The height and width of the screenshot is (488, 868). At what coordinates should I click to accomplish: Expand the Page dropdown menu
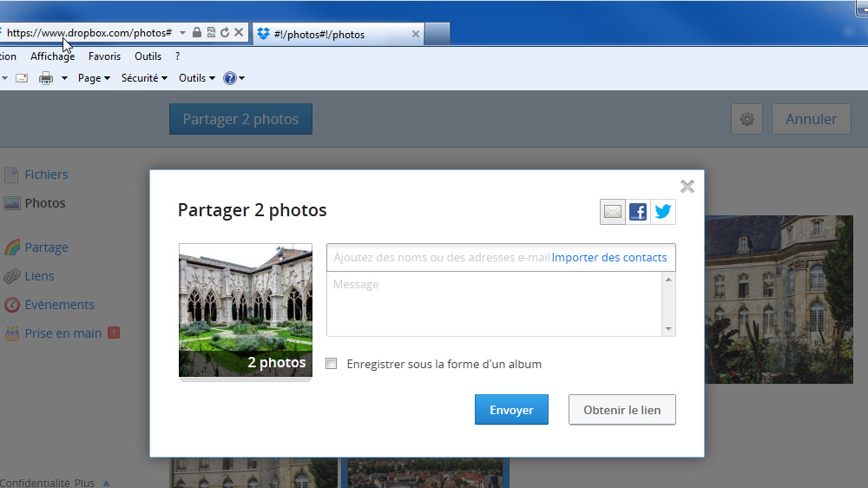pyautogui.click(x=94, y=78)
